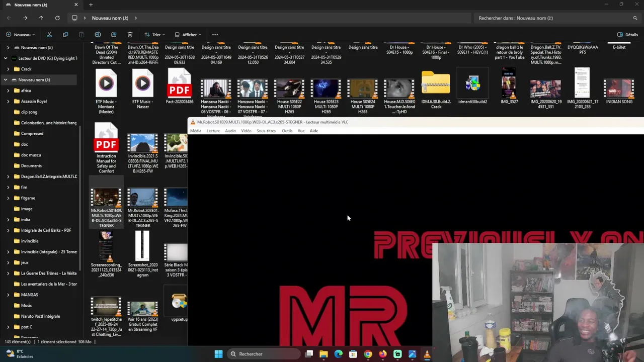This screenshot has height=362, width=644.
Task: Click the Copy icon in Explorer toolbar
Action: click(65, 35)
